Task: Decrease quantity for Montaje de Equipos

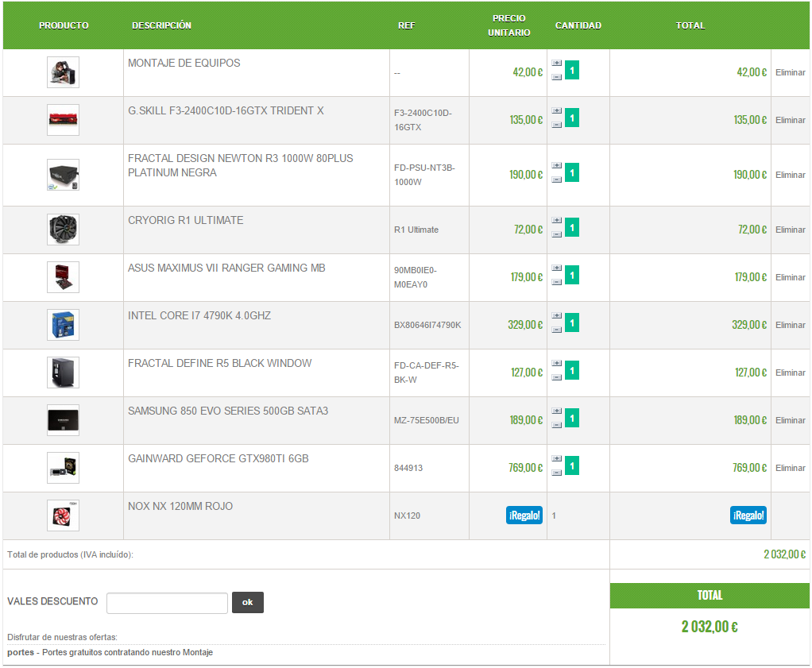Action: [557, 77]
